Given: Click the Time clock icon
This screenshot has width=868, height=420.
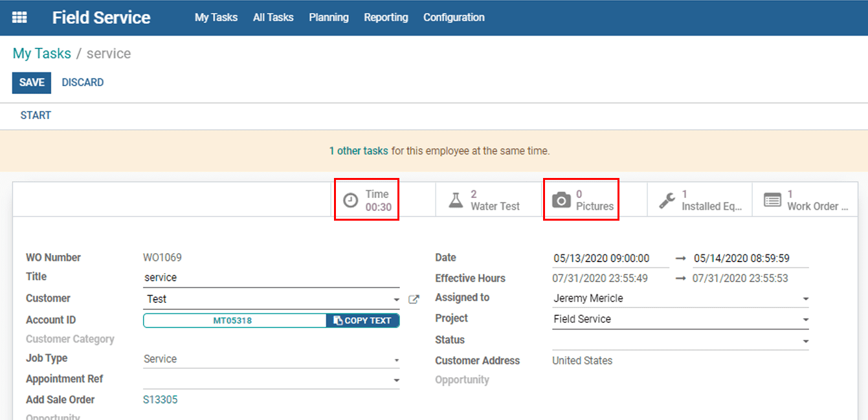Looking at the screenshot, I should pos(350,200).
